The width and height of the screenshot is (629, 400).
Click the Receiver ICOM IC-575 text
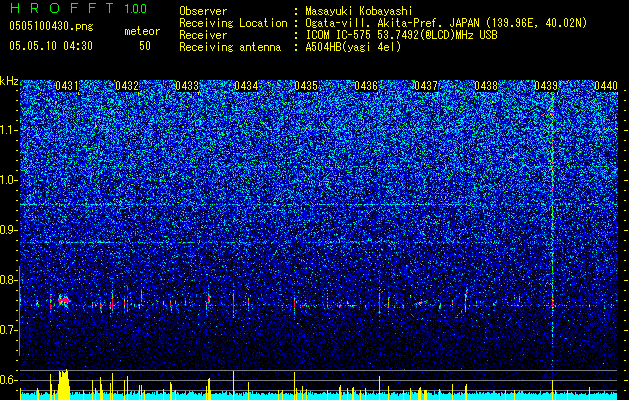pyautogui.click(x=401, y=35)
